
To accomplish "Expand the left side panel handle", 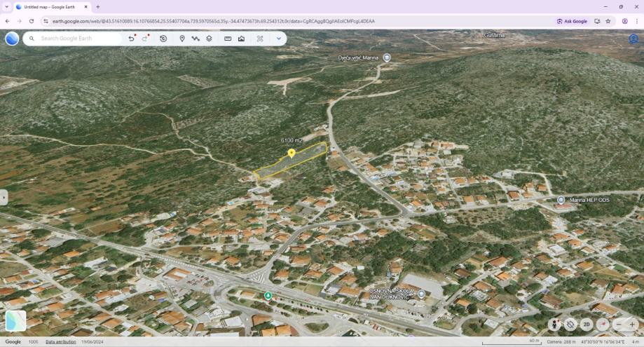I will tap(4, 198).
